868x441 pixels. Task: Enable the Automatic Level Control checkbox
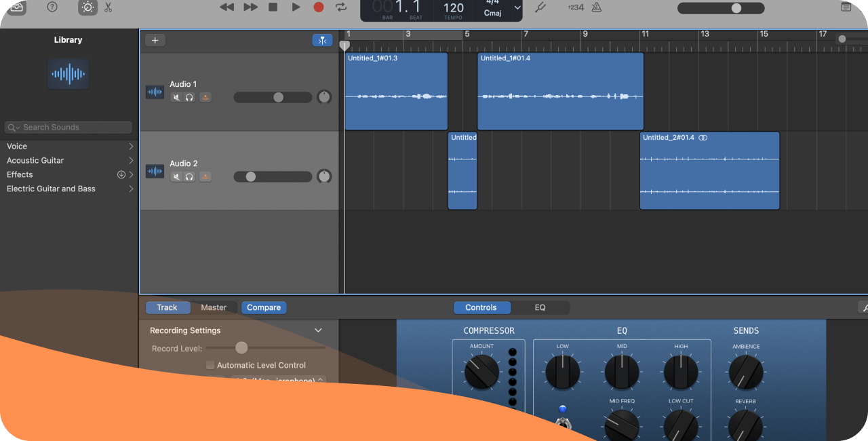click(x=210, y=365)
